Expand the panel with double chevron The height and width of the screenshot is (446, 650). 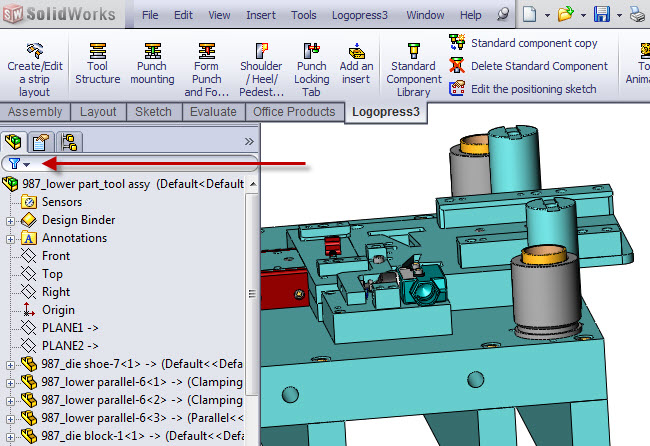[249, 141]
